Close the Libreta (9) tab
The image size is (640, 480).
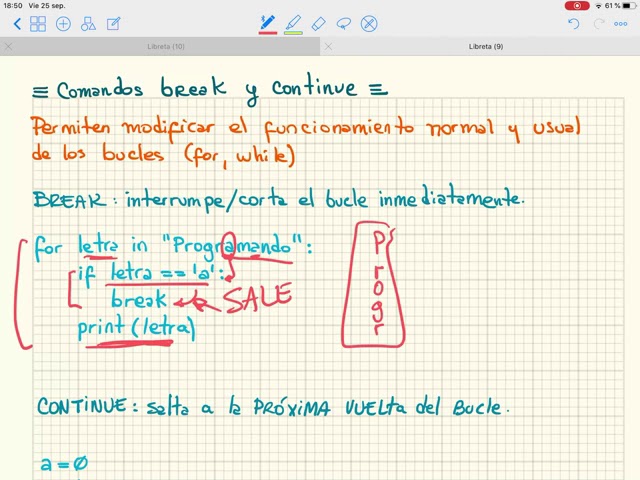[328, 47]
